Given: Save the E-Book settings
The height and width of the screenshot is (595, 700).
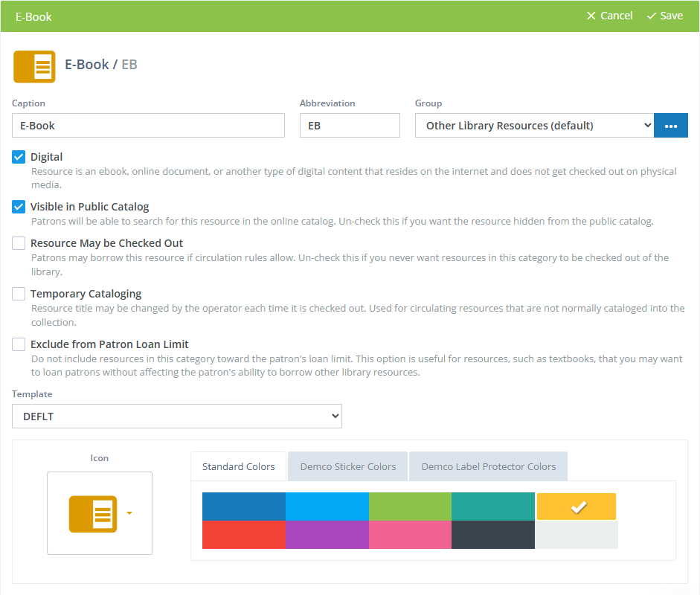Looking at the screenshot, I should (x=664, y=15).
